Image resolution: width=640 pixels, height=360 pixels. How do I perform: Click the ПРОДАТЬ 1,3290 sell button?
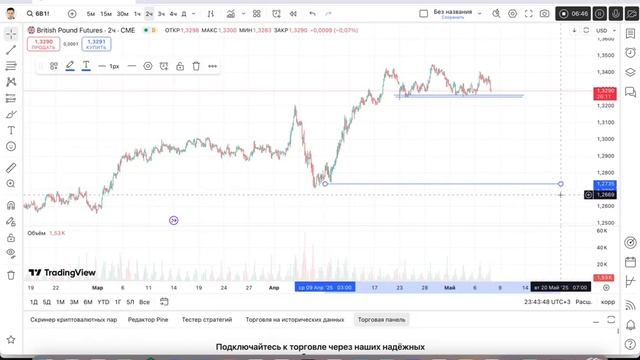(44, 44)
